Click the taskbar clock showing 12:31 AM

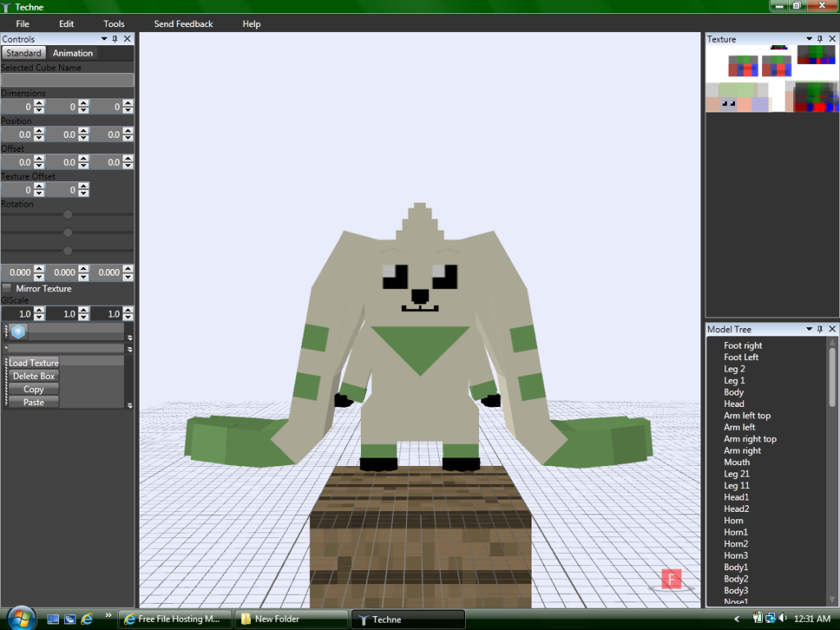pyautogui.click(x=811, y=619)
